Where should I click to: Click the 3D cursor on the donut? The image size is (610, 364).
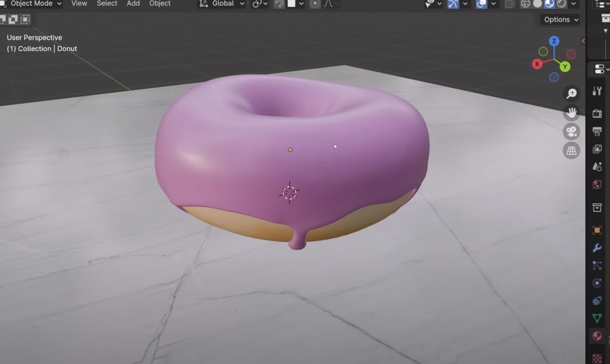pos(289,193)
